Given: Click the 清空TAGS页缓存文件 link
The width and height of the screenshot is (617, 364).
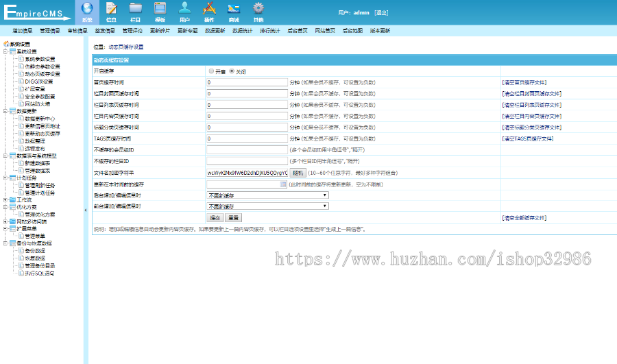Looking at the screenshot, I should (528, 138).
